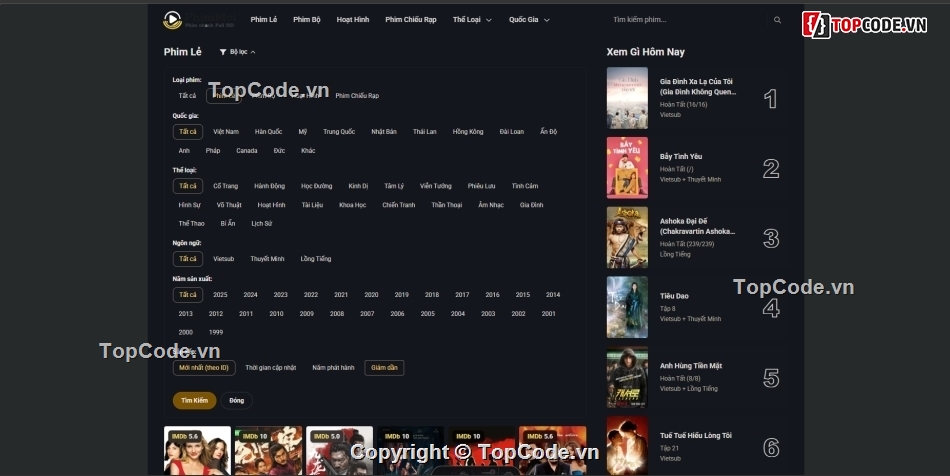The height and width of the screenshot is (476, 950).
Task: Collapse the Bộ lọc filter panel
Action: click(238, 52)
